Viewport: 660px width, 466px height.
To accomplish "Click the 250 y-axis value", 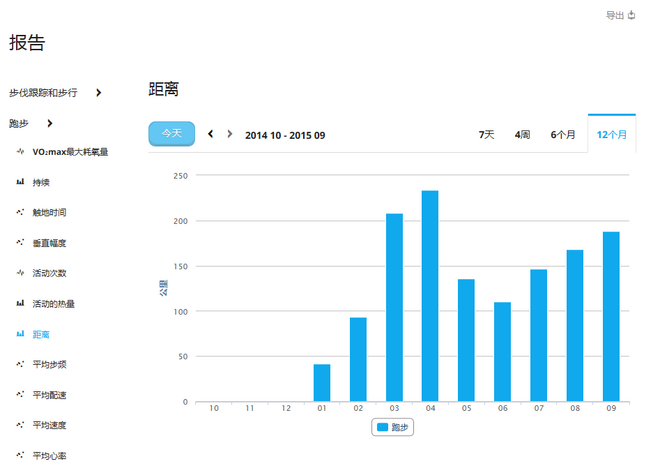I will click(x=181, y=176).
